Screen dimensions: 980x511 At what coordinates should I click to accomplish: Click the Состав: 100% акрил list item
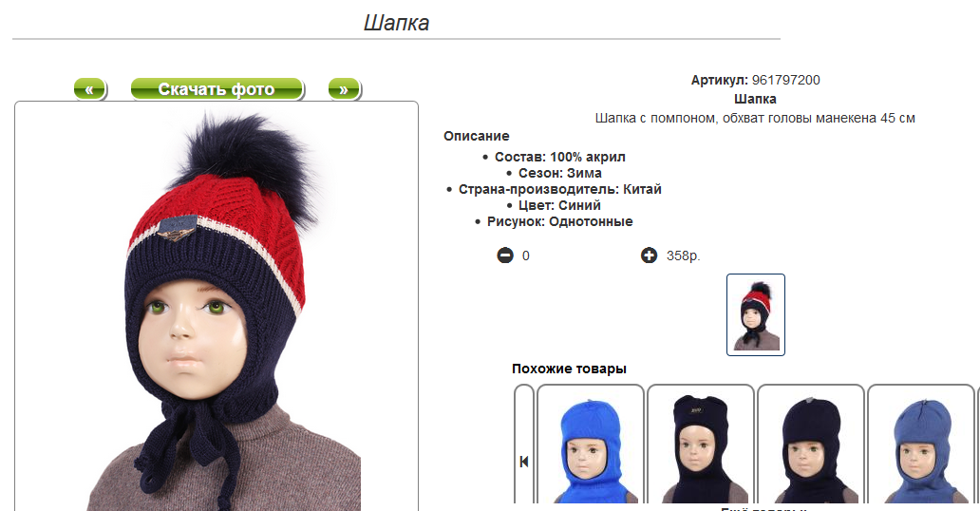point(560,157)
